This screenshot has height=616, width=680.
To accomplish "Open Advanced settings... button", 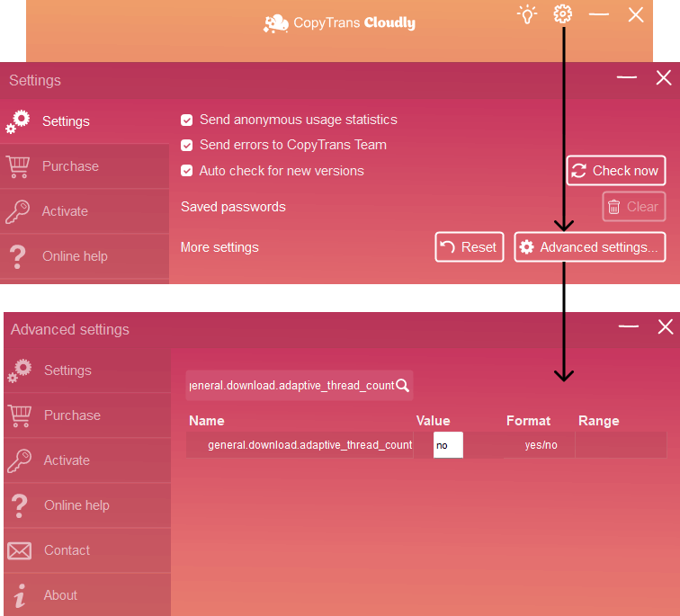I will click(x=590, y=247).
